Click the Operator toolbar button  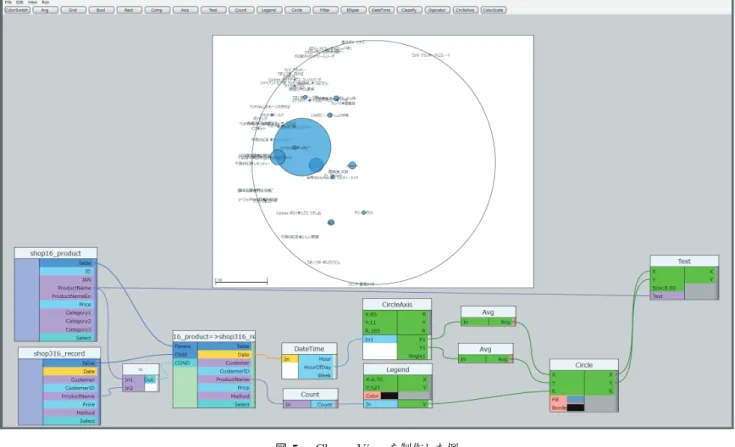(x=437, y=10)
